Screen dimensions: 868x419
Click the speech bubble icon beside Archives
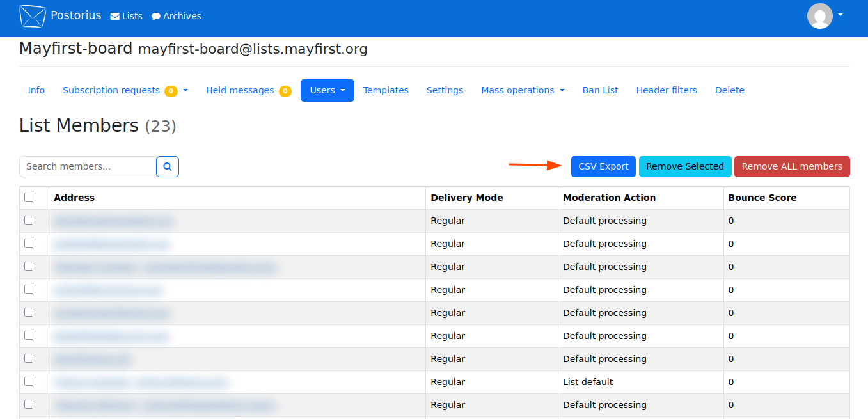pyautogui.click(x=156, y=17)
